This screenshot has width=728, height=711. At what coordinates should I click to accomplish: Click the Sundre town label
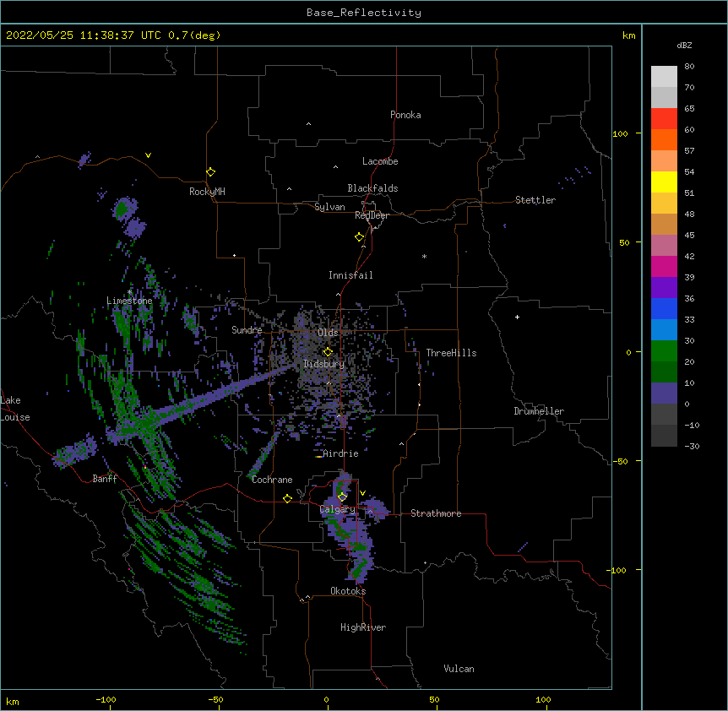tap(247, 330)
